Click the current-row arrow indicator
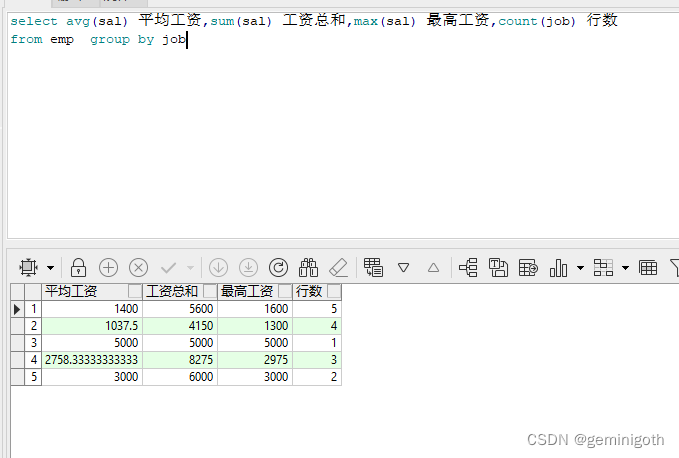This screenshot has height=458, width=679. [x=17, y=309]
